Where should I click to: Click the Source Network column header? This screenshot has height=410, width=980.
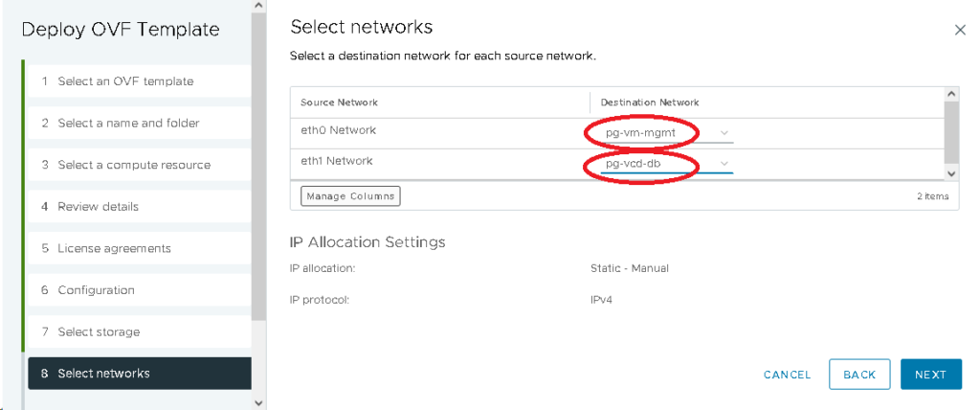coord(340,102)
